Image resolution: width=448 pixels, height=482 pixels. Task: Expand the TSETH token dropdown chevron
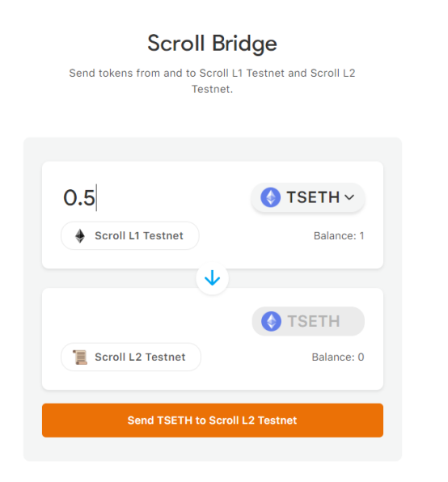[349, 197]
